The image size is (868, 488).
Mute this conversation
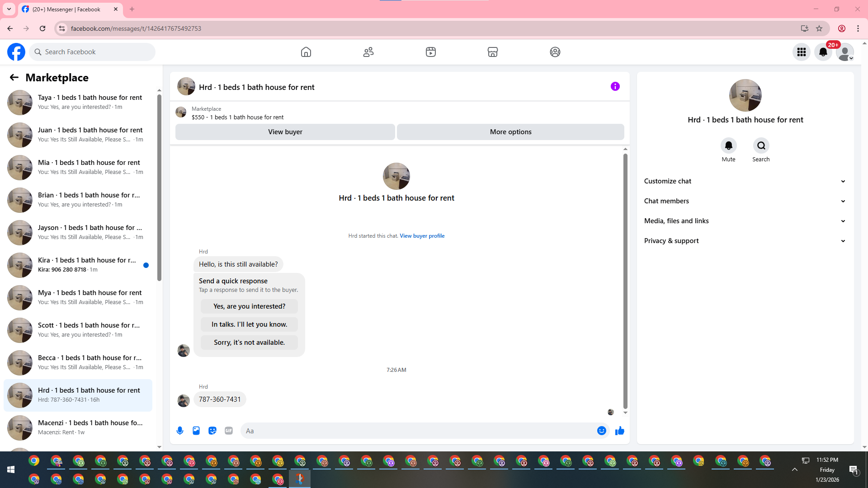[x=728, y=145]
